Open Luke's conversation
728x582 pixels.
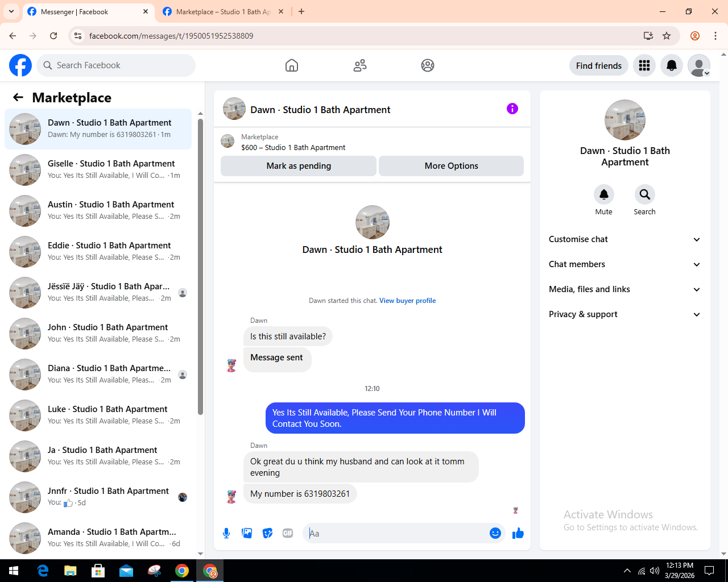coord(98,415)
